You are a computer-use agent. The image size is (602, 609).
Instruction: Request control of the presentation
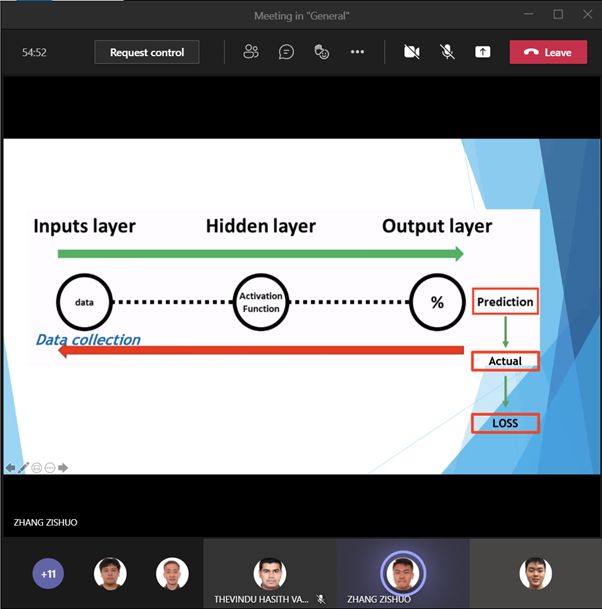(x=147, y=52)
